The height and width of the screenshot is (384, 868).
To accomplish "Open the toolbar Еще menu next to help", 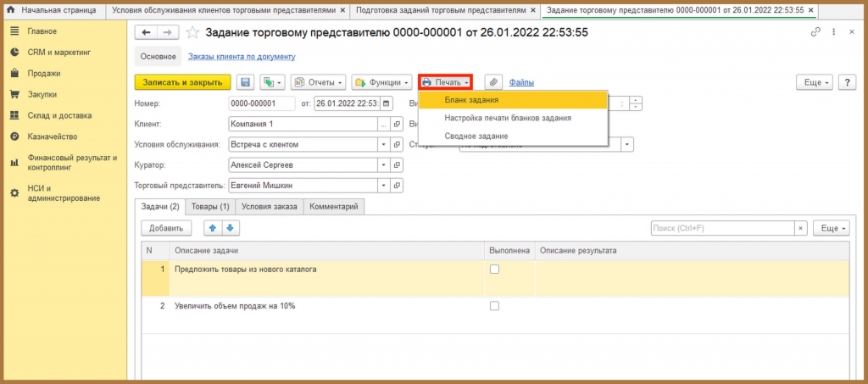I will click(815, 82).
